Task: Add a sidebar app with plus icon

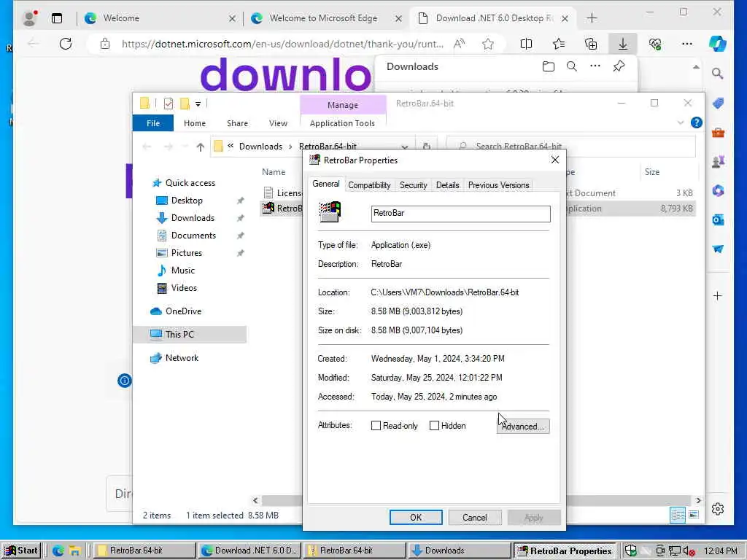Action: 718,296
